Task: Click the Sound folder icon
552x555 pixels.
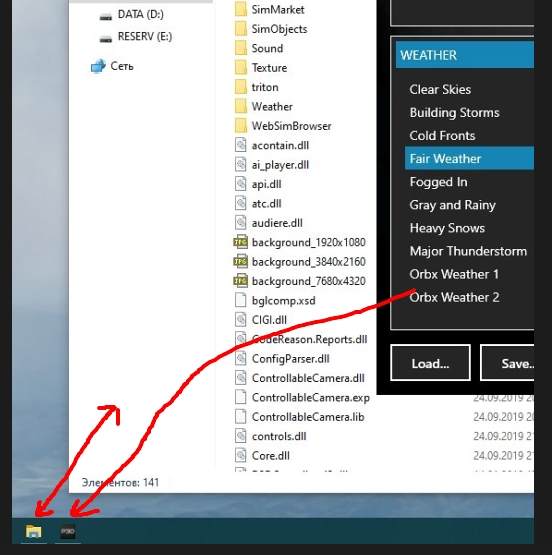Action: (241, 48)
